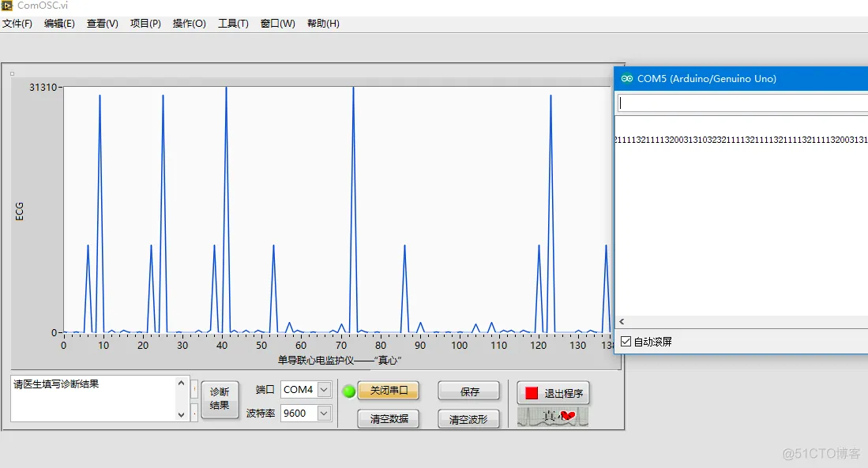Click the ECG Y-axis label

click(20, 212)
